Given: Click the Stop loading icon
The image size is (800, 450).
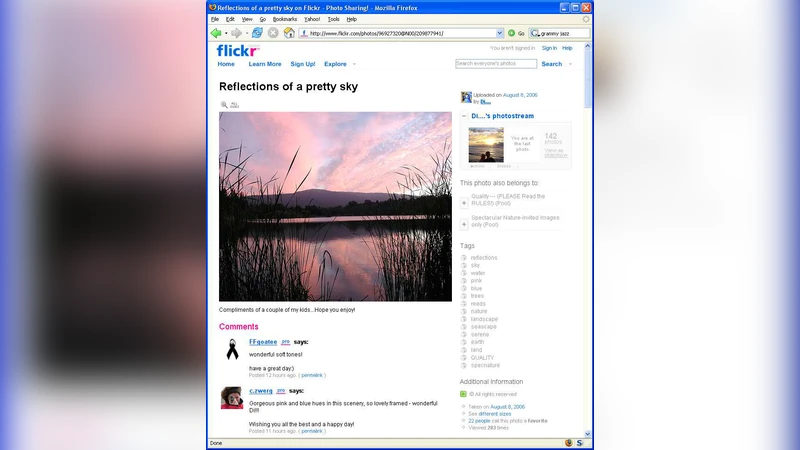Looking at the screenshot, I should pos(273,33).
